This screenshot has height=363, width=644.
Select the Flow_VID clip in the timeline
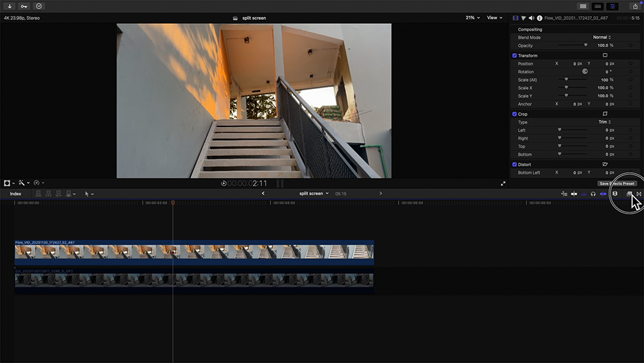click(x=193, y=251)
